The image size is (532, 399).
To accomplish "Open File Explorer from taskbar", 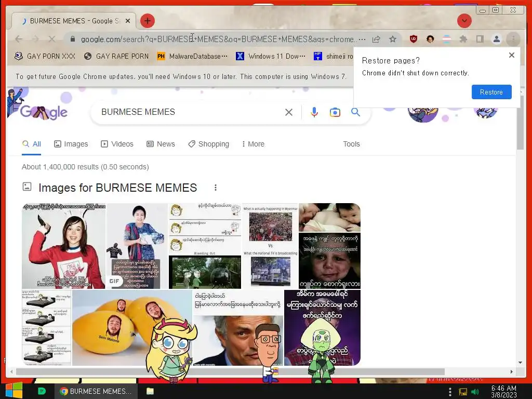I will (150, 391).
